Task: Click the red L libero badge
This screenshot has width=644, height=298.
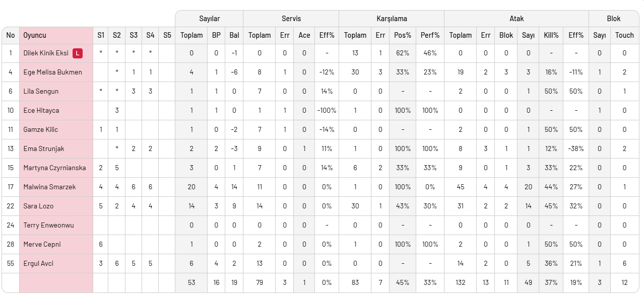Action: pyautogui.click(x=77, y=53)
